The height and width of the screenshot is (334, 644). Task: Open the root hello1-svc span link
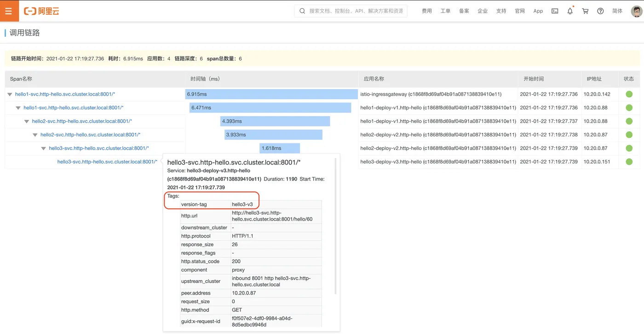65,94
